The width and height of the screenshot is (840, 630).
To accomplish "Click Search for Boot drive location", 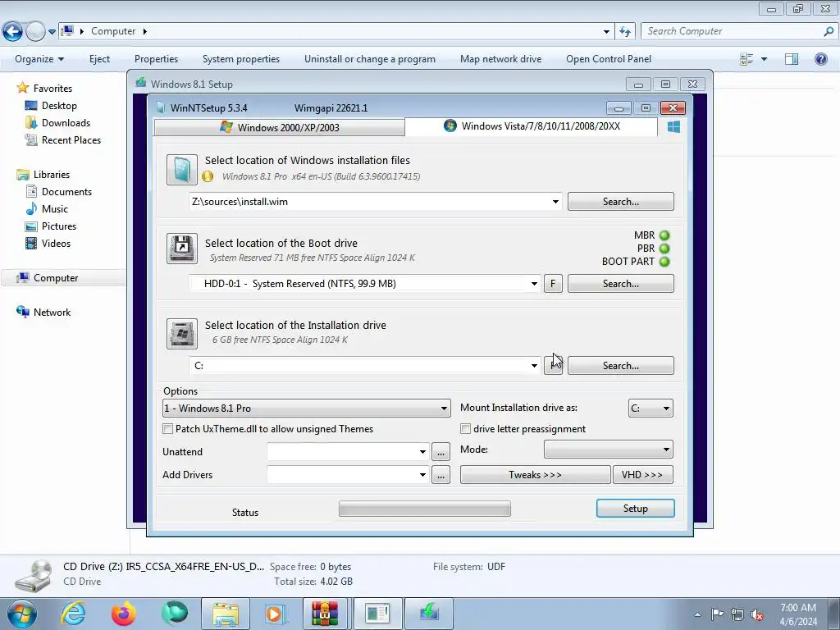I will pos(621,284).
